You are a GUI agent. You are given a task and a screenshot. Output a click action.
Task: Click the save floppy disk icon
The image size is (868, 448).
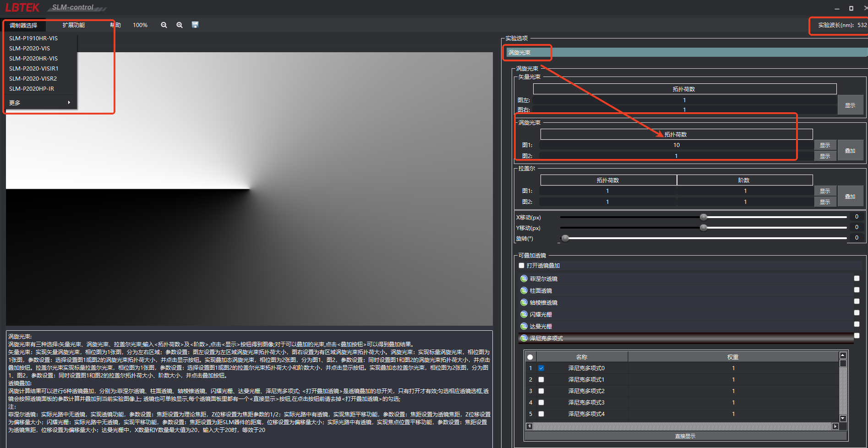pos(195,25)
